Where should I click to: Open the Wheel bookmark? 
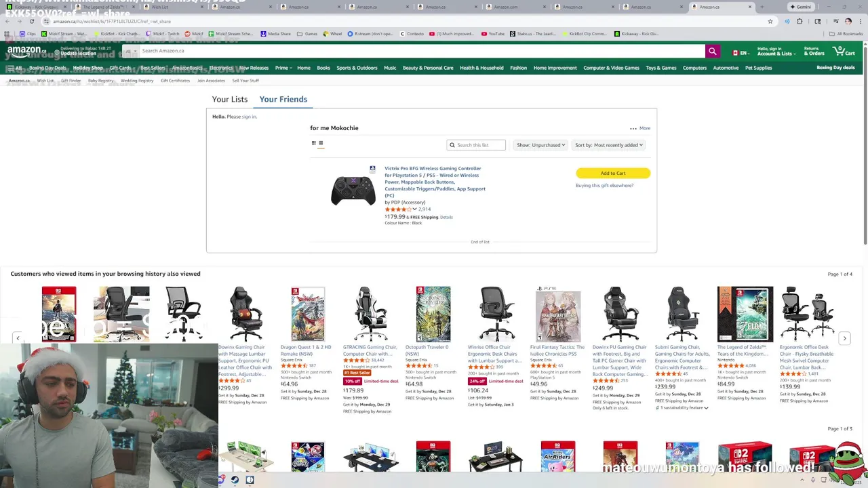(332, 34)
